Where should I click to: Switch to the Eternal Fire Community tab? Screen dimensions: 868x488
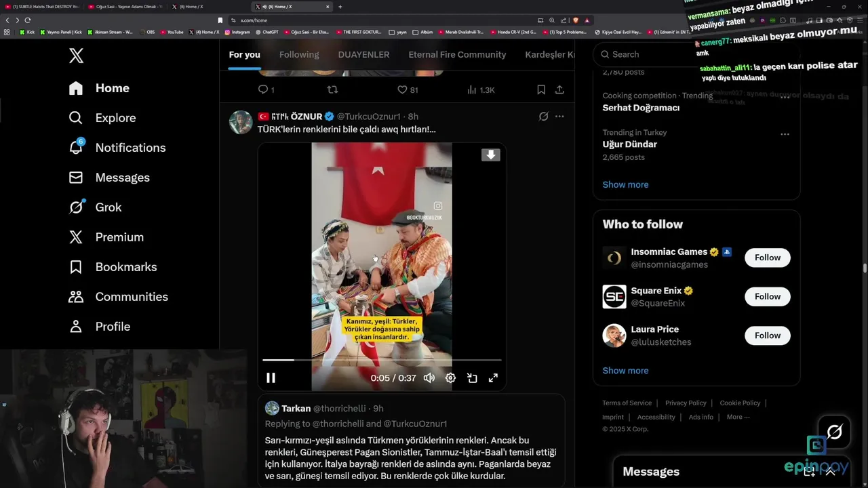pos(457,54)
